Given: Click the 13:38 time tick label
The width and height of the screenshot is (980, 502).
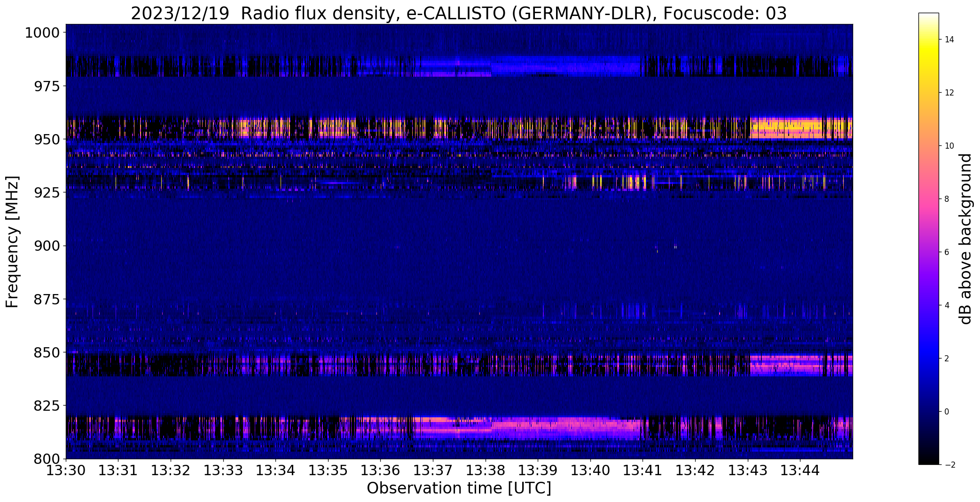Looking at the screenshot, I should (x=486, y=470).
